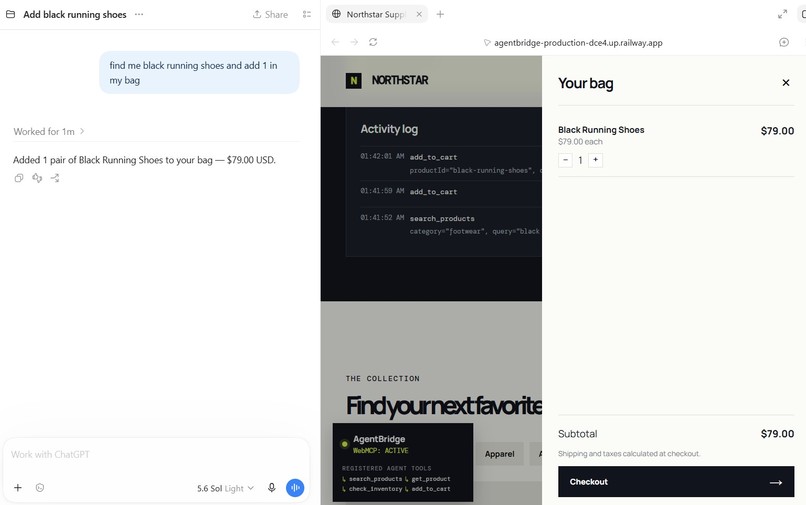
Task: Click the Share button
Action: [270, 14]
